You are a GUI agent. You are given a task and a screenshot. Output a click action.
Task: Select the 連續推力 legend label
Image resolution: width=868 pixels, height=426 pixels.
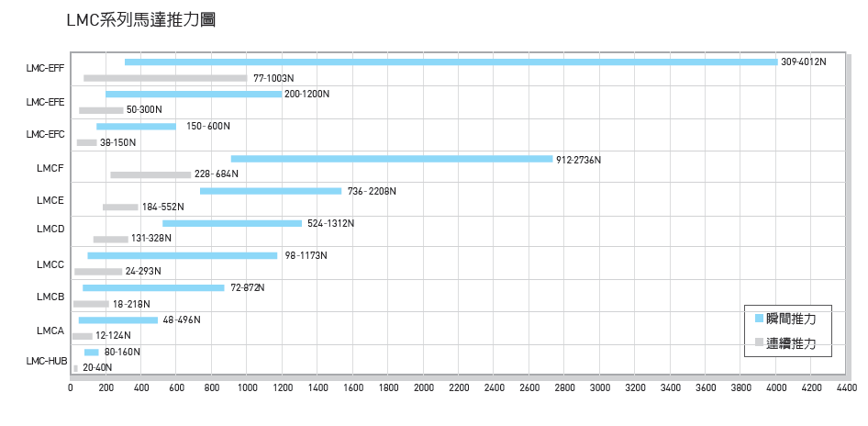click(791, 343)
